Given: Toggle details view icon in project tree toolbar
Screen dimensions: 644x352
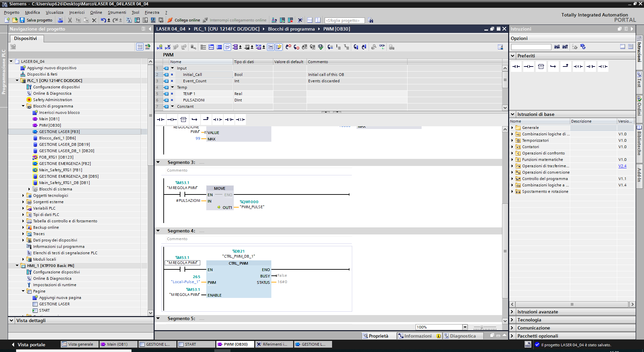Looking at the screenshot, I should pyautogui.click(x=140, y=47).
